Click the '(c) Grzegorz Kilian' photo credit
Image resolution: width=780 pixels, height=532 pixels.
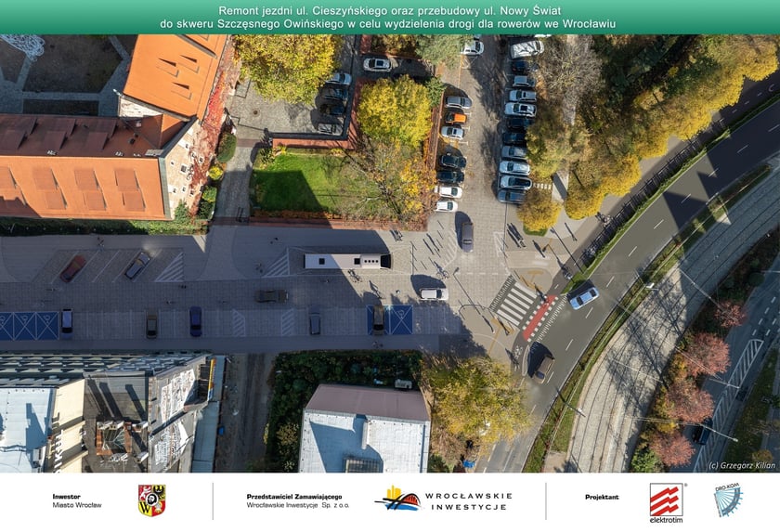pos(742,465)
